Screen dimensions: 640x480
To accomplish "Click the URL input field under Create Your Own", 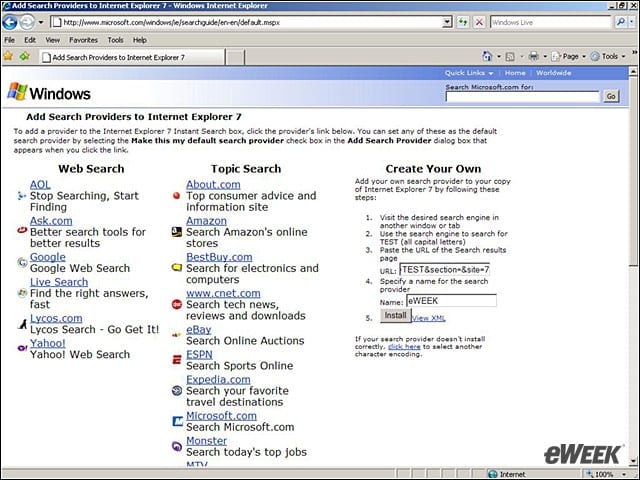I will coord(444,270).
